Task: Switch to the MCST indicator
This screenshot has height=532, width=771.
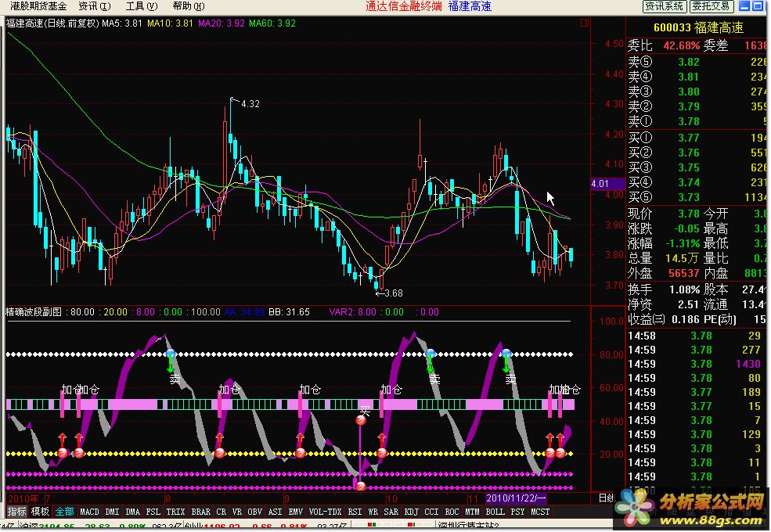Action: coord(540,512)
